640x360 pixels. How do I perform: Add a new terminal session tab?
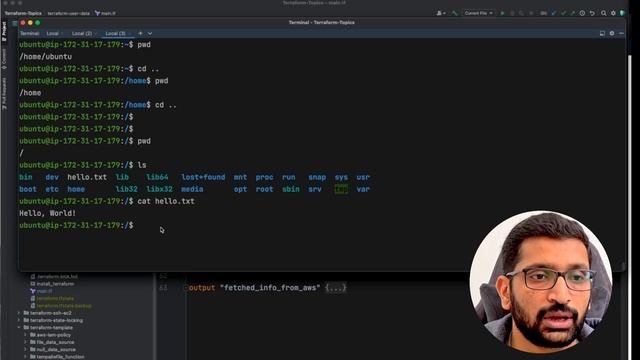point(140,33)
